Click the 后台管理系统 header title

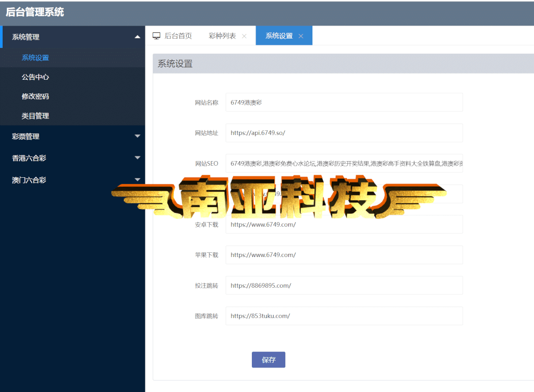pos(35,13)
